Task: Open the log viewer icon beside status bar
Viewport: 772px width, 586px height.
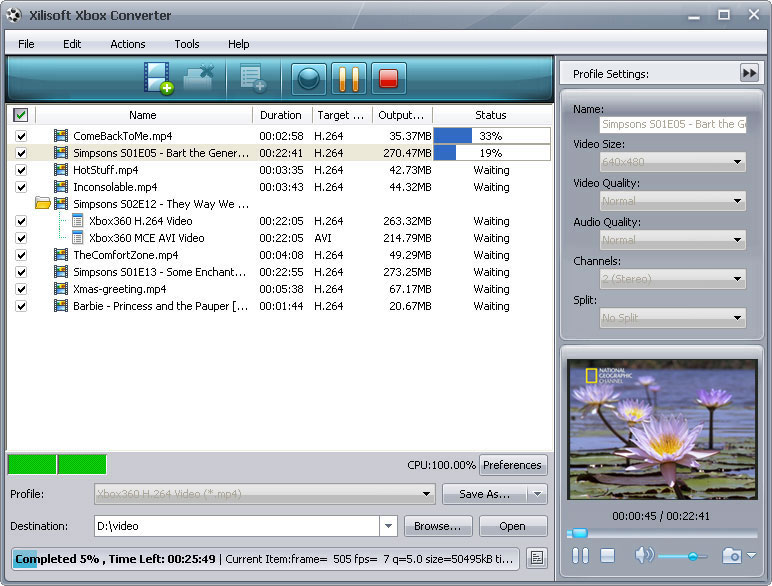Action: 537,558
